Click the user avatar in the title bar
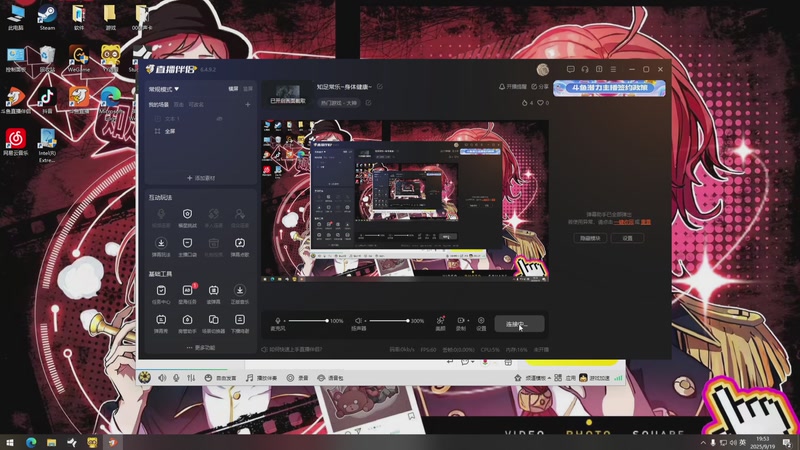Screen dimensions: 800x450 coord(543,69)
